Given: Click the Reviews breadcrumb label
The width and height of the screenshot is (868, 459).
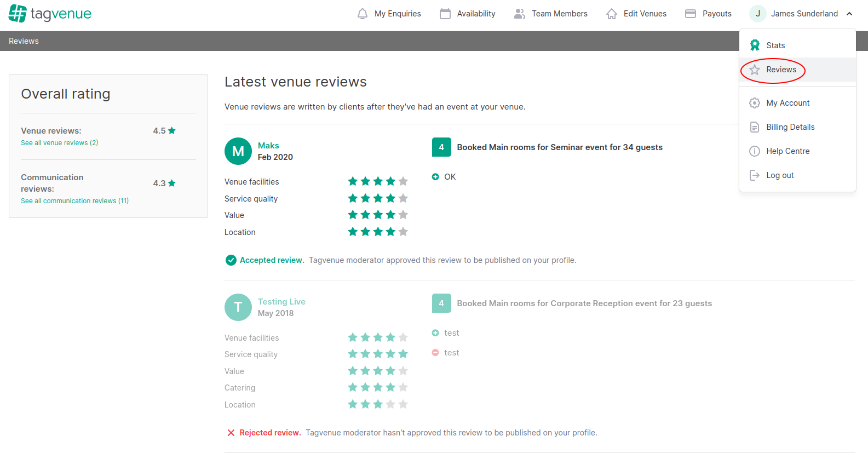Looking at the screenshot, I should [x=24, y=41].
